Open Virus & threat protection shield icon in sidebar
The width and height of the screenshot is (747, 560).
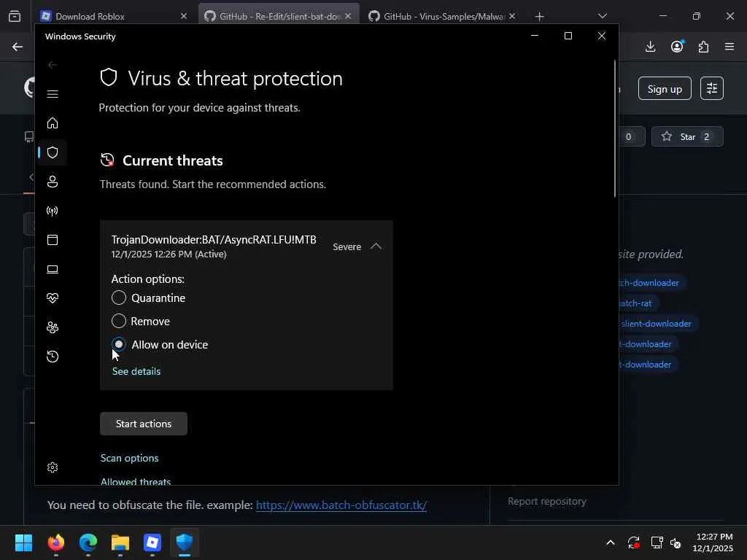pos(53,152)
